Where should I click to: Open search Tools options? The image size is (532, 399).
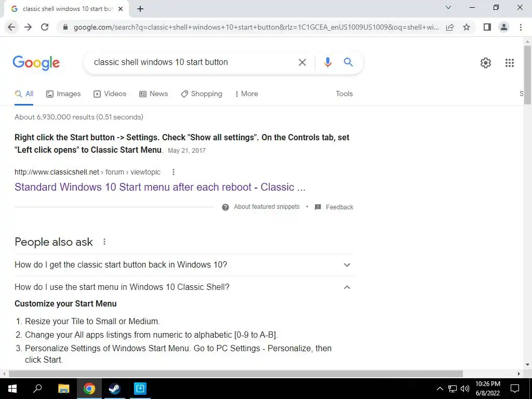point(344,94)
